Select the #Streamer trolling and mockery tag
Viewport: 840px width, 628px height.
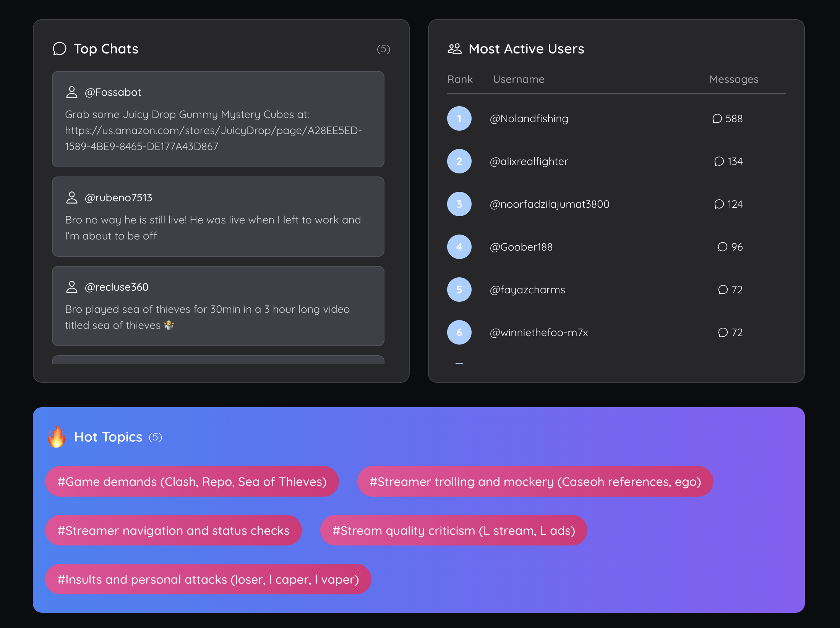click(535, 481)
